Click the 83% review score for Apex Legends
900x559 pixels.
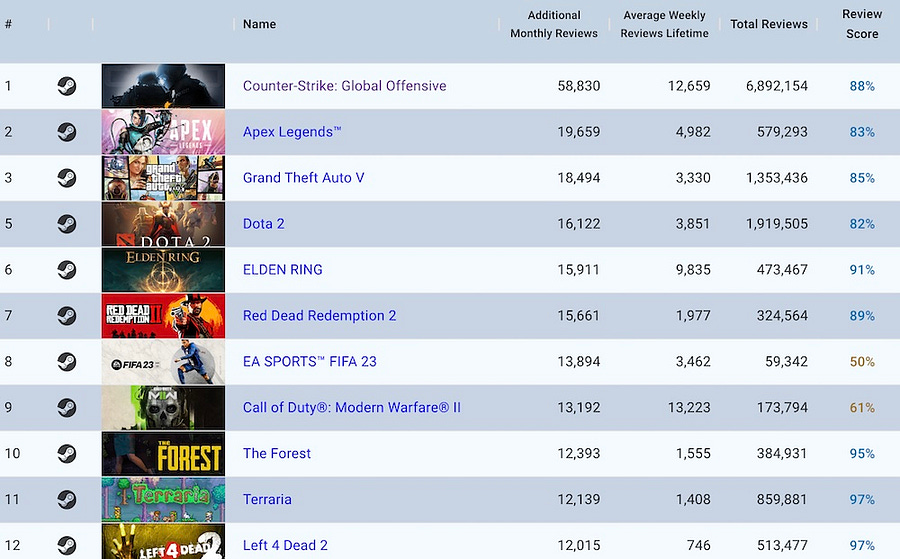[862, 132]
